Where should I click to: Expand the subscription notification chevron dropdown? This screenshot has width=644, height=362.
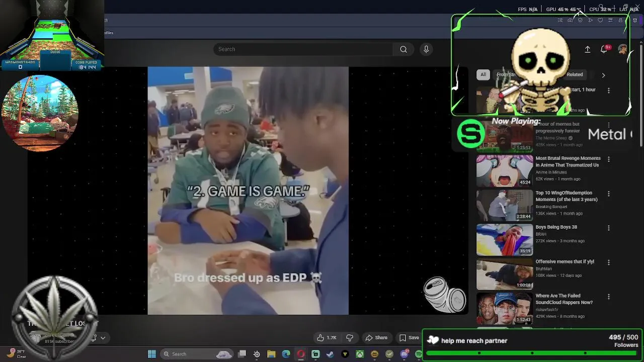pos(103,338)
